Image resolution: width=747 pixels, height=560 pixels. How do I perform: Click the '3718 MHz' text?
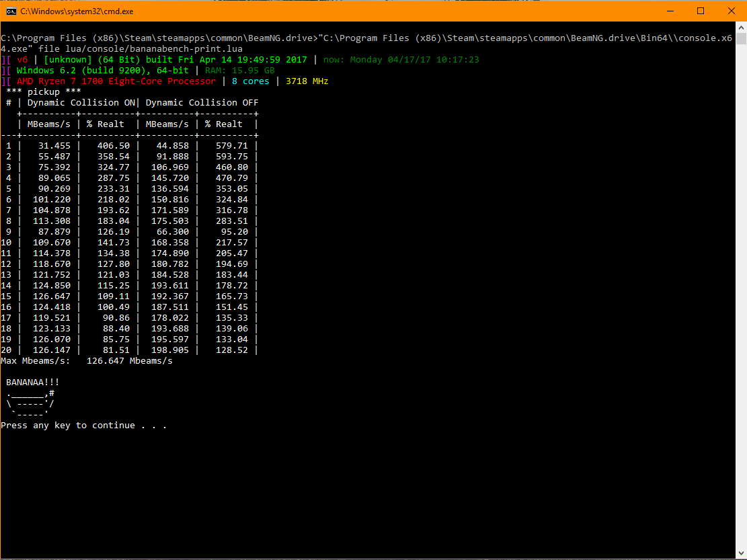tap(307, 81)
